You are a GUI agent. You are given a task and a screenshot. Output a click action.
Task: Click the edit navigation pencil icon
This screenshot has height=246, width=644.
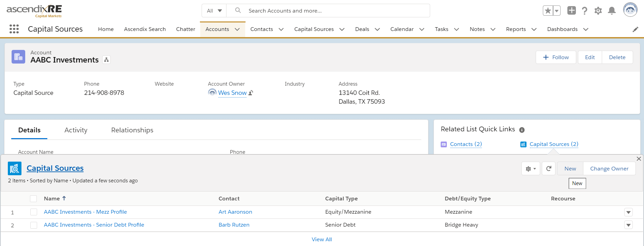coord(635,30)
